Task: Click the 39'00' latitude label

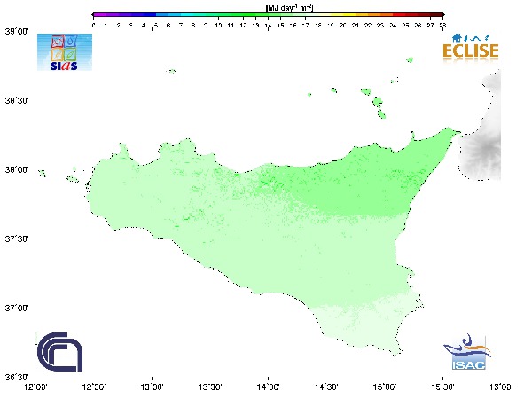Action: 17,32
